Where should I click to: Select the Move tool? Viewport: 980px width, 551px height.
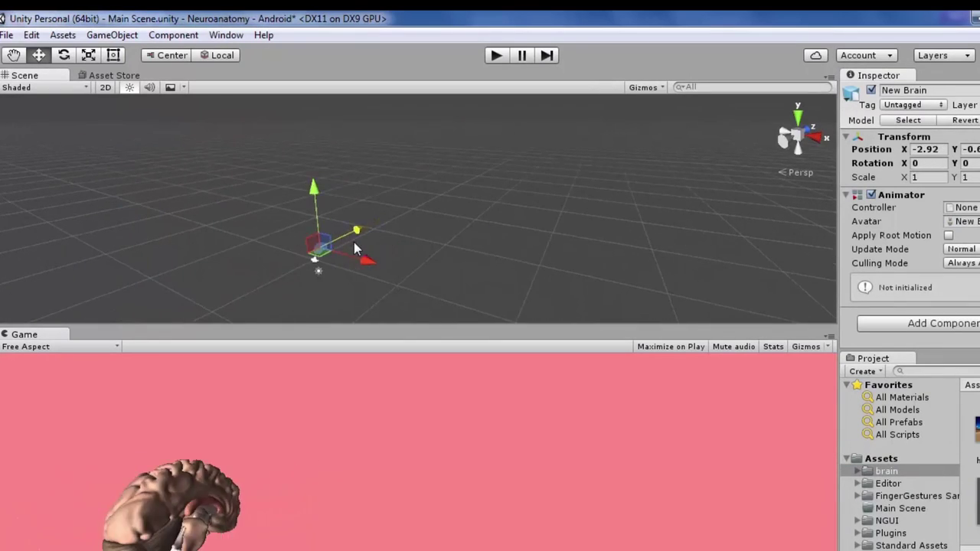pos(38,55)
